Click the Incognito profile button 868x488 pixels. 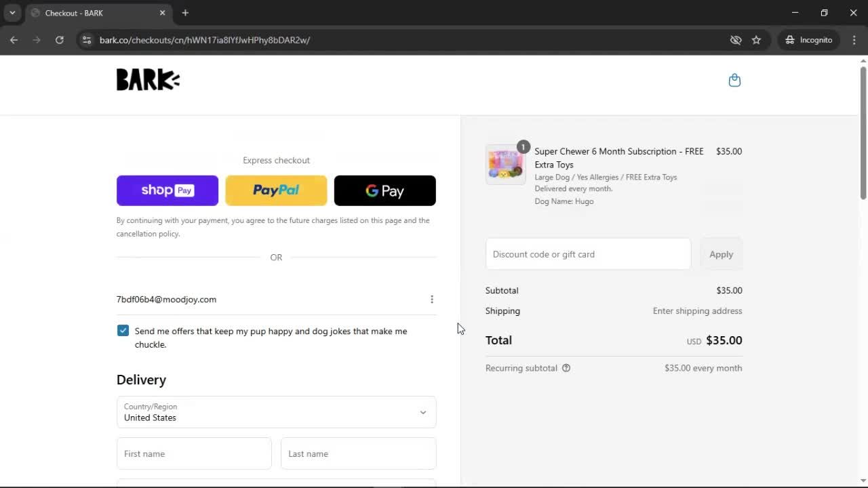coord(809,40)
